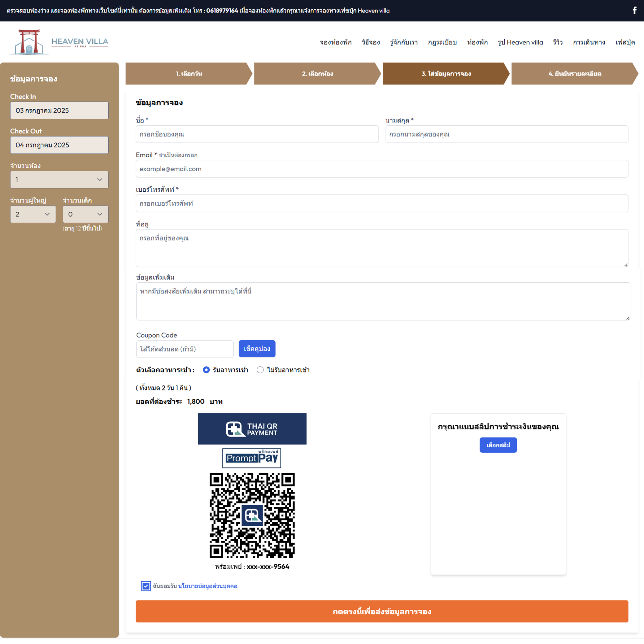This screenshot has width=644, height=644.
Task: Go to step 2. เลือกห้อง
Action: coord(318,74)
